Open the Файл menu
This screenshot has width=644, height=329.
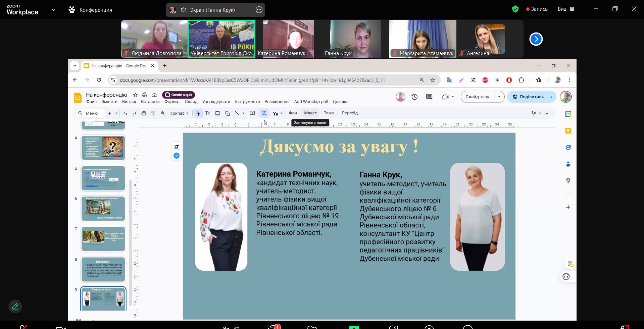tap(91, 102)
